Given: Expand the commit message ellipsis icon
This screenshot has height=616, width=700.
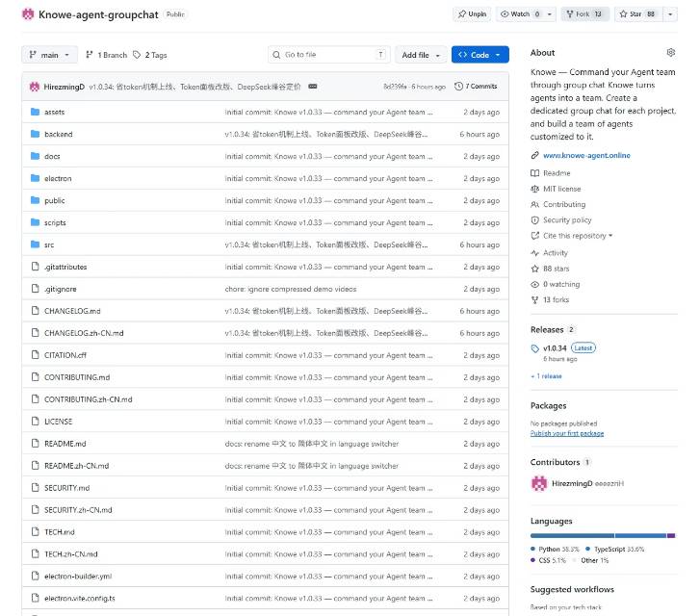Looking at the screenshot, I should tap(313, 87).
